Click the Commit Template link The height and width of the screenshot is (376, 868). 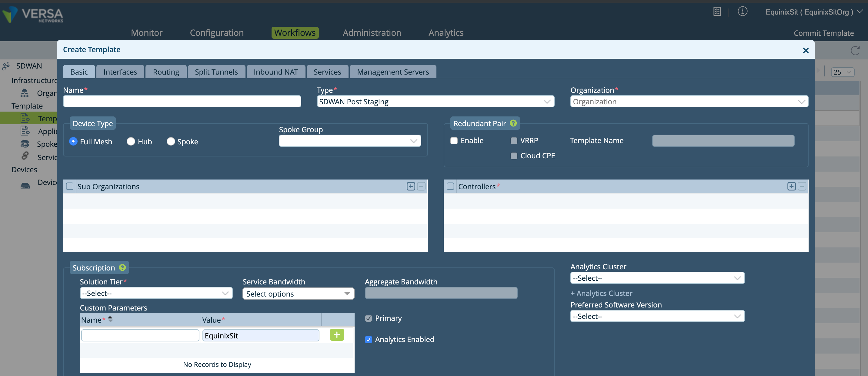coord(823,33)
